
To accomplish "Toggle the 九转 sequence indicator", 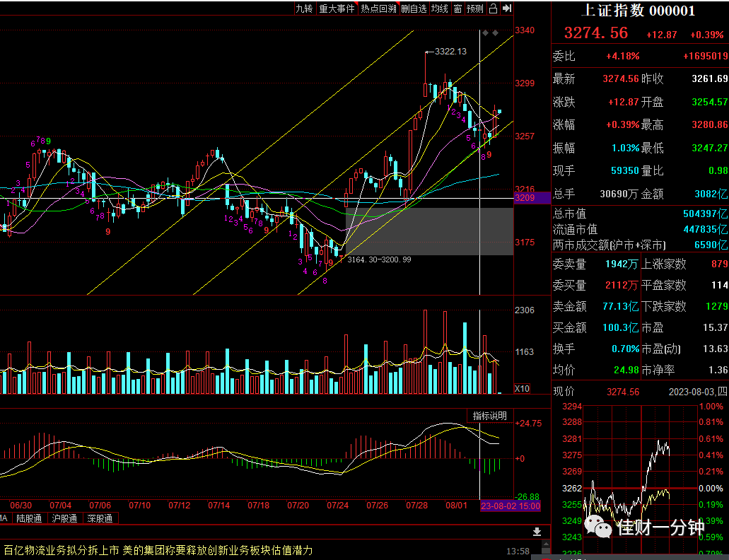I will 305,8.
